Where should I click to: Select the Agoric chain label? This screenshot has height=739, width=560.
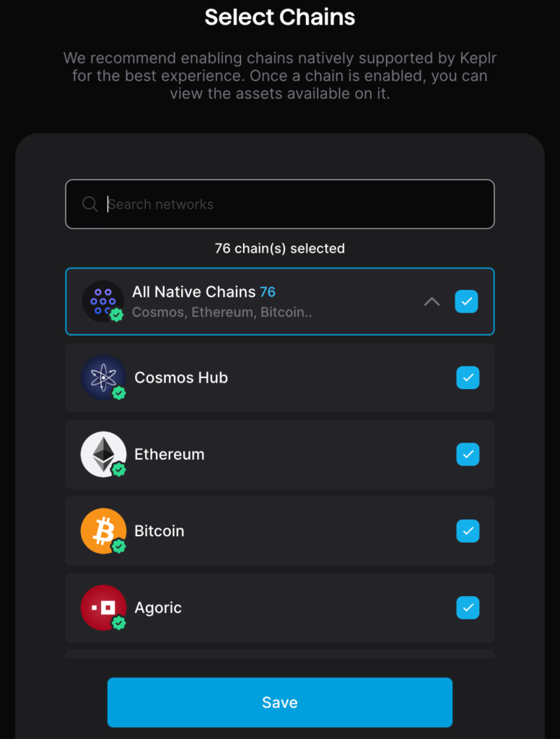tap(158, 608)
